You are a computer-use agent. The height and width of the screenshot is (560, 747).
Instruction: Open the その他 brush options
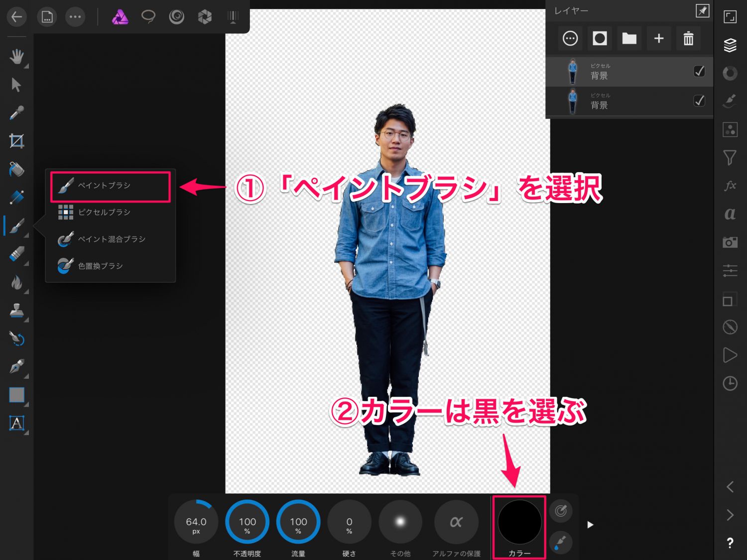click(400, 522)
